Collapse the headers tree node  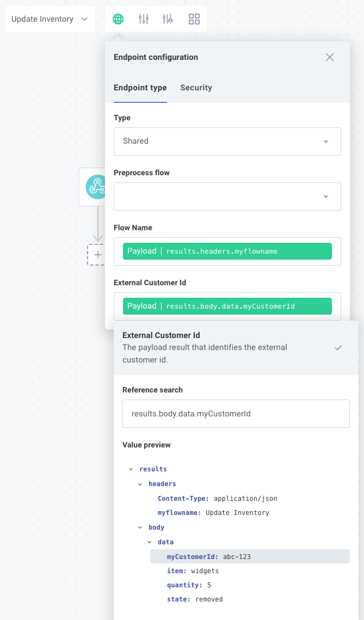139,483
